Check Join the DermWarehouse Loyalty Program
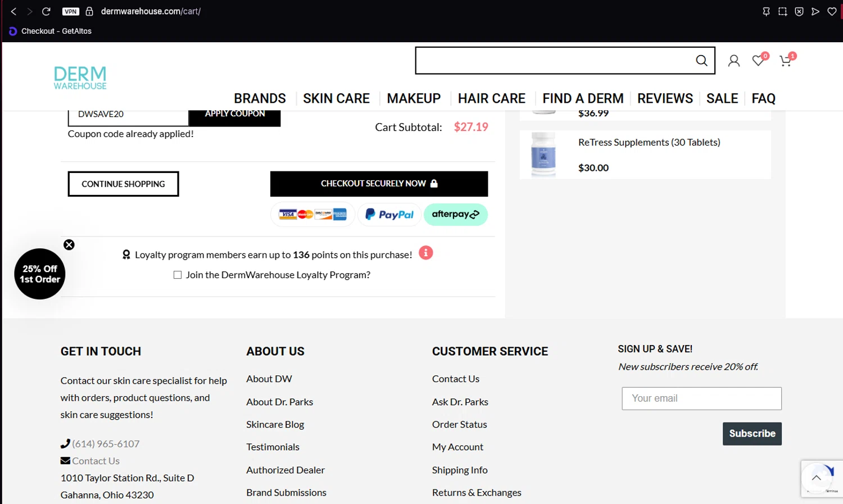This screenshot has height=504, width=843. point(178,275)
